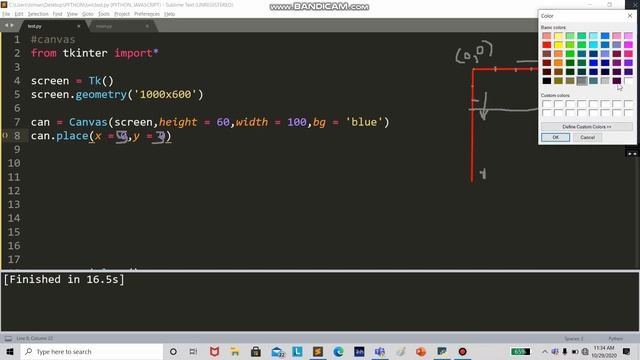Click the Line 8 Column status text
640x360 pixels.
click(x=35, y=338)
